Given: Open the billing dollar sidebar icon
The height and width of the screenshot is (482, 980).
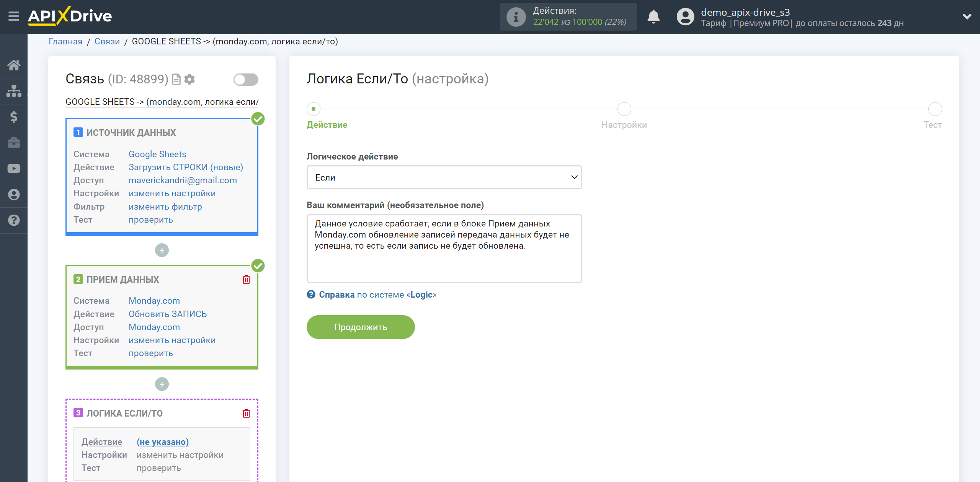Looking at the screenshot, I should (x=14, y=117).
